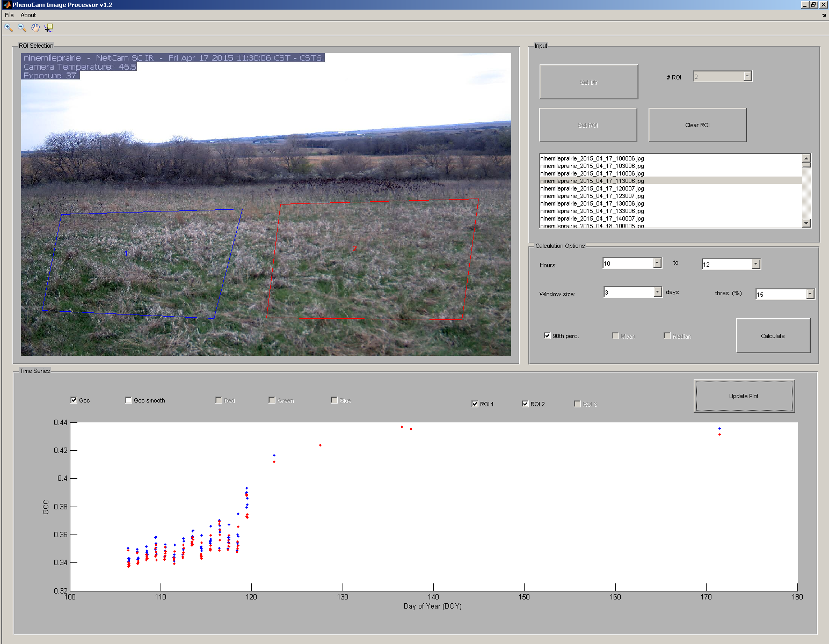Viewport: 829px width, 644px height.
Task: Toggle the Gcc checkbox
Action: 74,400
